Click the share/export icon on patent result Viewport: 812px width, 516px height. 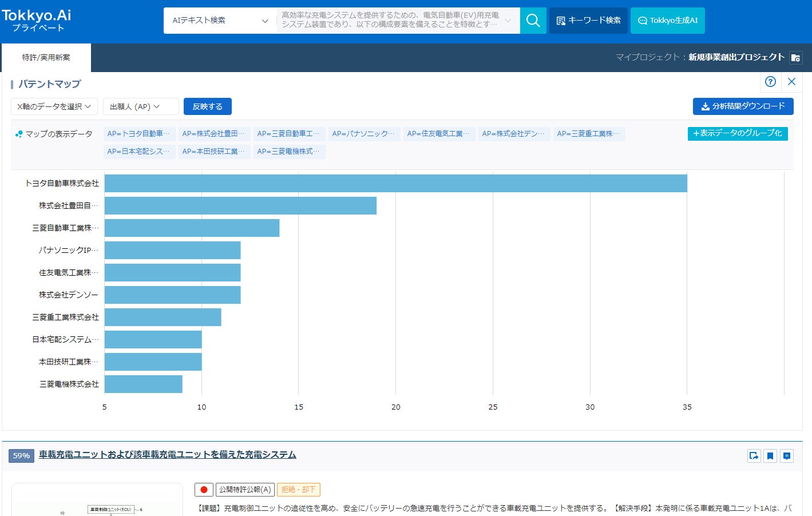754,456
